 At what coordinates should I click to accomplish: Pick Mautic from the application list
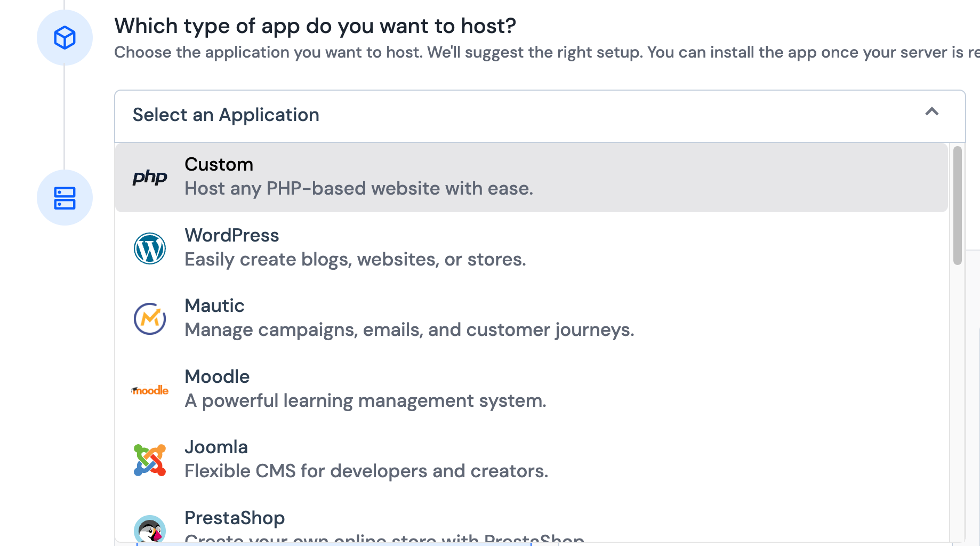tap(214, 306)
